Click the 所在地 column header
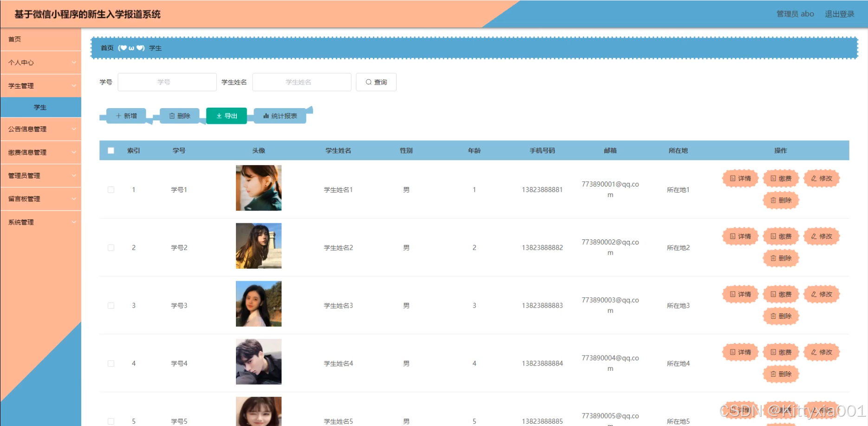 pyautogui.click(x=678, y=150)
